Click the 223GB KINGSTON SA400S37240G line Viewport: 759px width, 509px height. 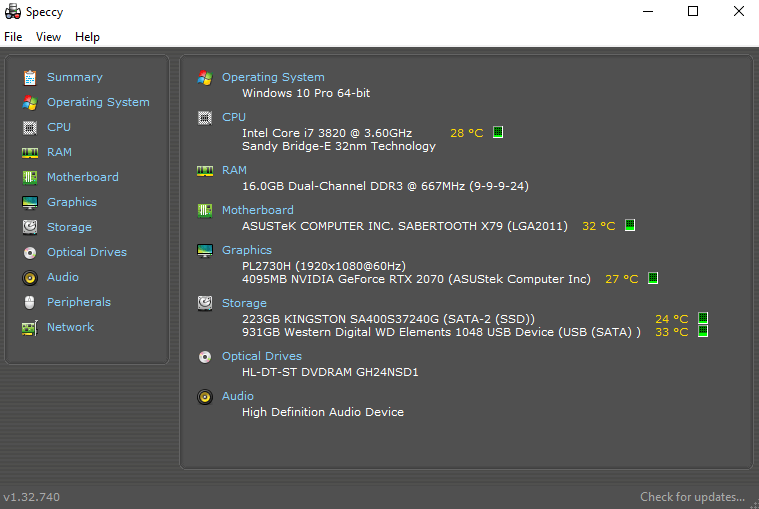point(388,319)
